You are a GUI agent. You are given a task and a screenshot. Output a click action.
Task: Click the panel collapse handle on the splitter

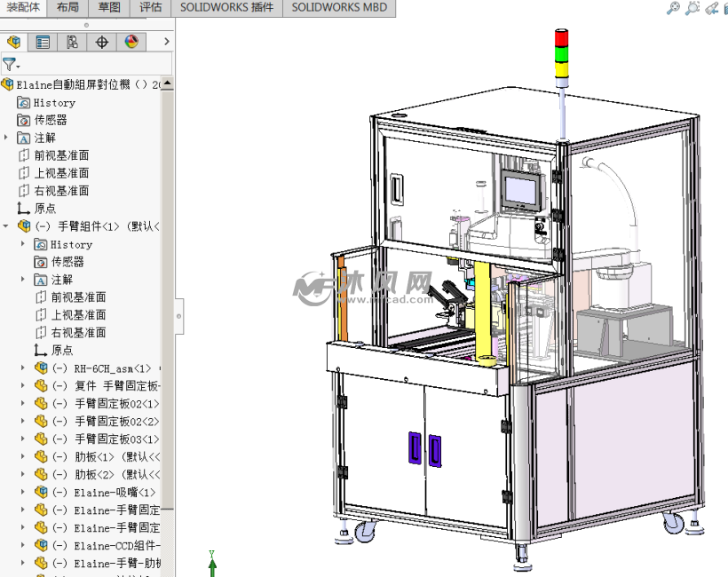(x=179, y=316)
